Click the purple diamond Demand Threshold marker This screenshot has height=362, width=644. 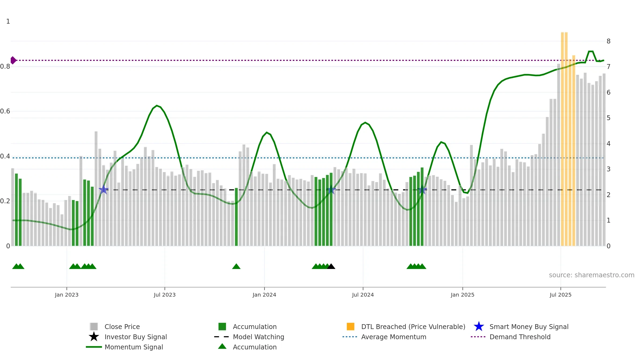13,60
